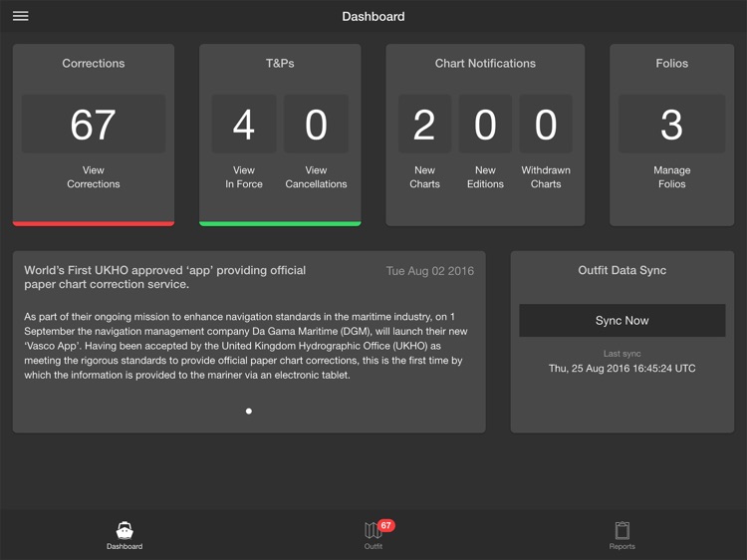
Task: Open Manage Folios
Action: click(x=671, y=177)
